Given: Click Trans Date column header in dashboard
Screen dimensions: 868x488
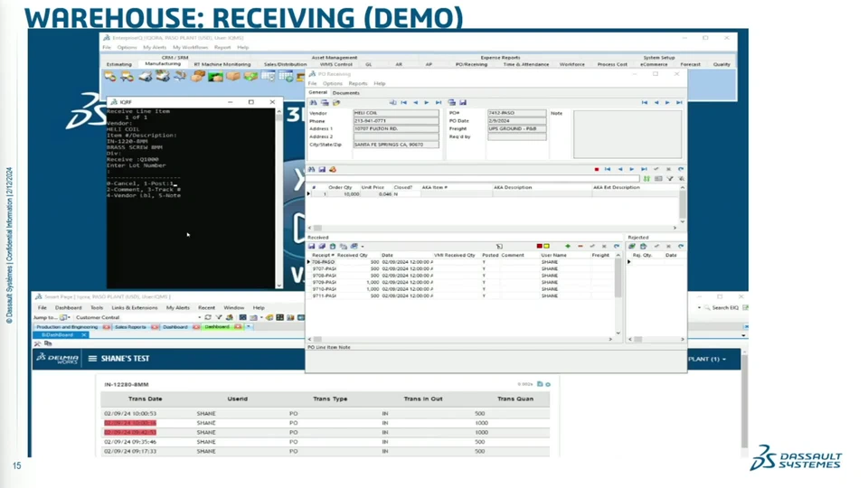Looking at the screenshot, I should [x=145, y=399].
